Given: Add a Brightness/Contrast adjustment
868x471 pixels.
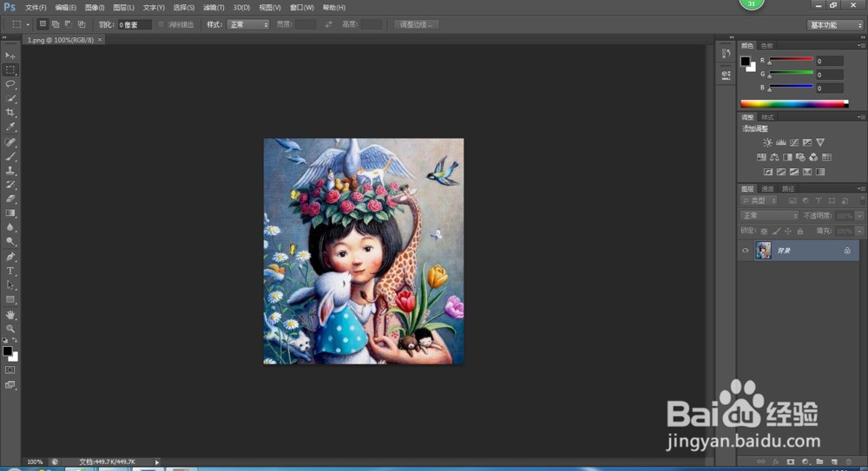Looking at the screenshot, I should [x=767, y=143].
